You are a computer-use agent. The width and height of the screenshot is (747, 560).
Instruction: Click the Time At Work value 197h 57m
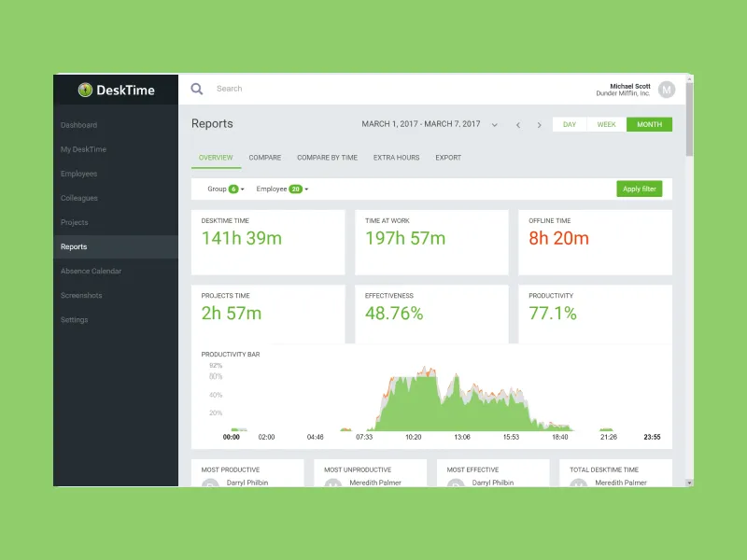pyautogui.click(x=405, y=238)
